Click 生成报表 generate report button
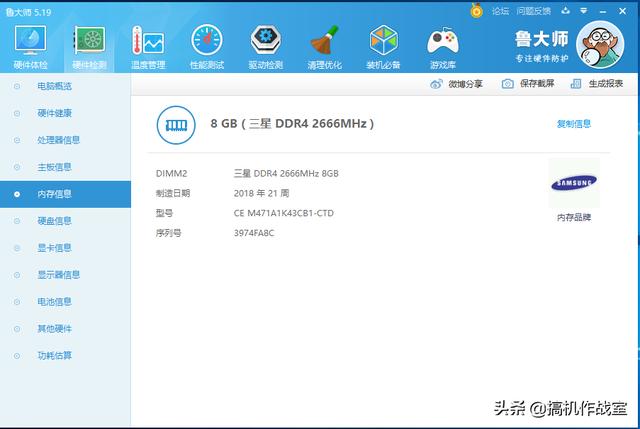640x429 pixels. tap(596, 84)
